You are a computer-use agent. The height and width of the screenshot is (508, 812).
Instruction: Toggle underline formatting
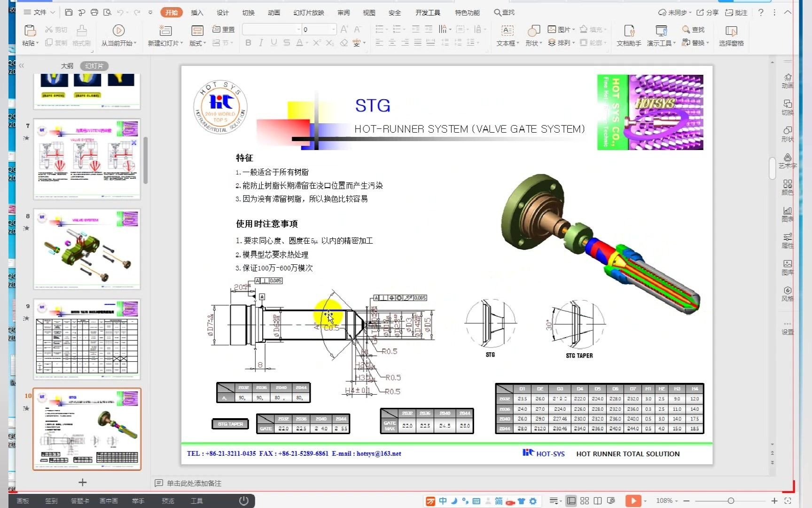tap(273, 42)
